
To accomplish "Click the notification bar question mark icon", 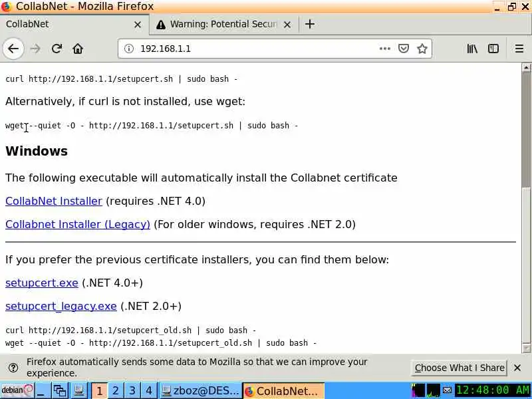I will click(x=13, y=368).
